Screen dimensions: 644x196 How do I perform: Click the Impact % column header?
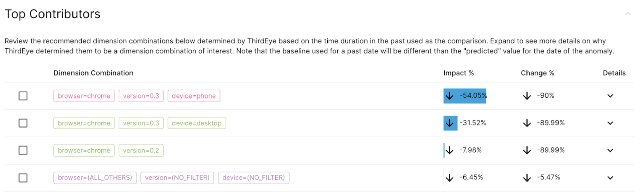459,73
